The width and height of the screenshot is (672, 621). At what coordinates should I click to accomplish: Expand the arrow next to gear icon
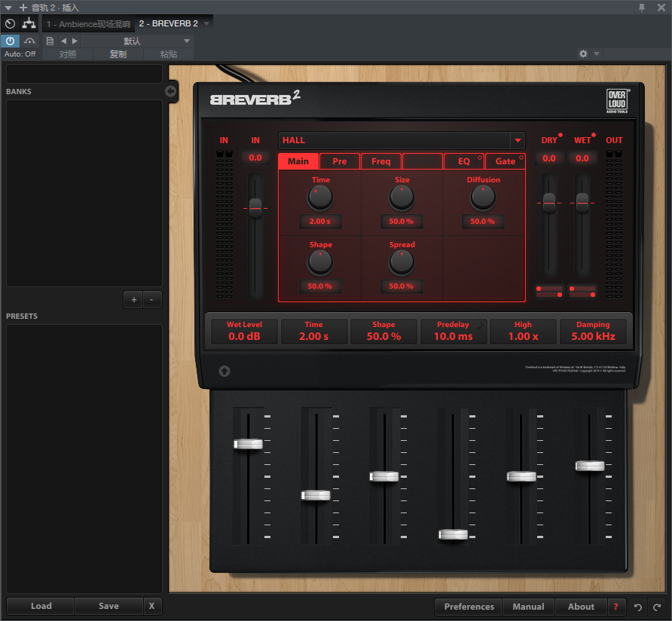[597, 54]
